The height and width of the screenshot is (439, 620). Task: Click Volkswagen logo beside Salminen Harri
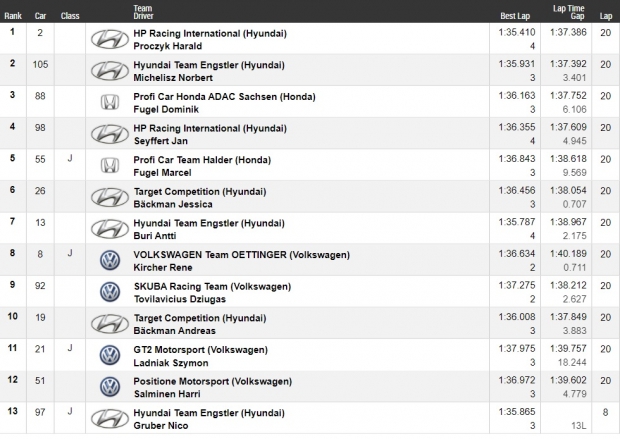point(109,388)
